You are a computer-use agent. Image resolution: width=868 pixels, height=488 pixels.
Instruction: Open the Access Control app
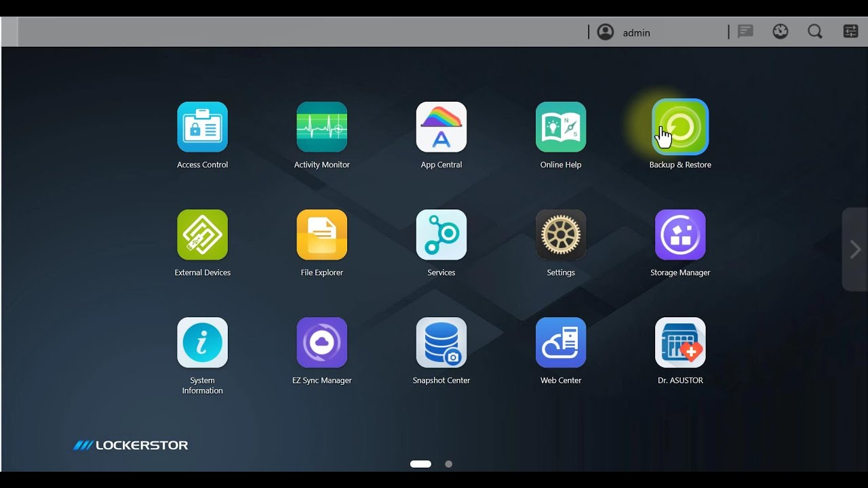(202, 127)
